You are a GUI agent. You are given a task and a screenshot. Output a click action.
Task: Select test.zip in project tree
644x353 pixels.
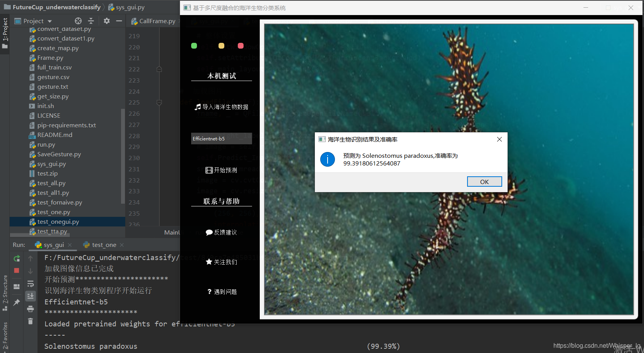[47, 174]
